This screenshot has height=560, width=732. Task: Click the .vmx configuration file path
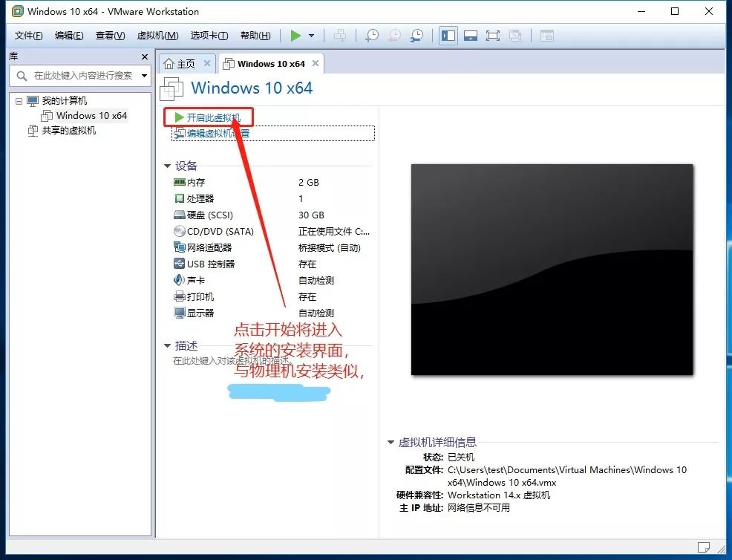pos(566,476)
